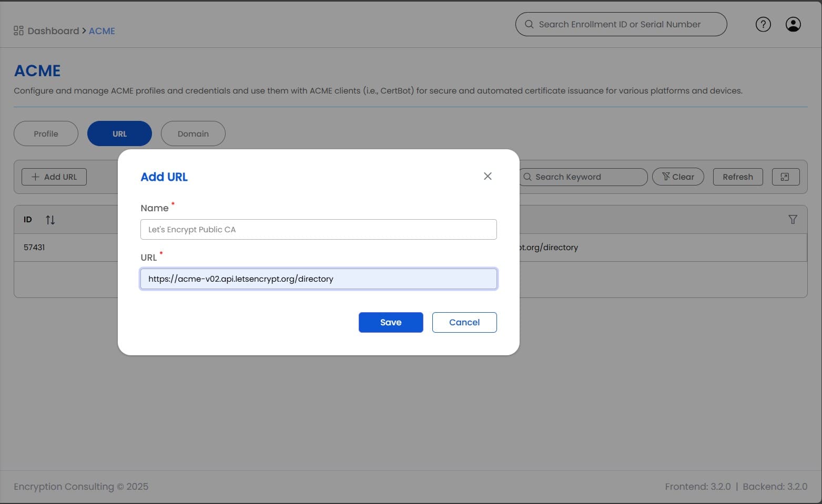Viewport: 822px width, 504px height.
Task: Click the help question mark icon
Action: (763, 24)
